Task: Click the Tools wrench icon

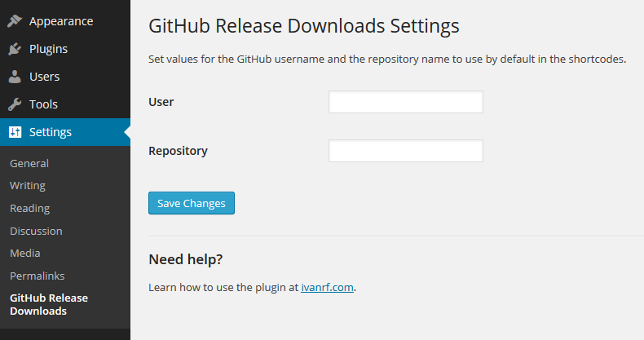Action: click(x=15, y=104)
